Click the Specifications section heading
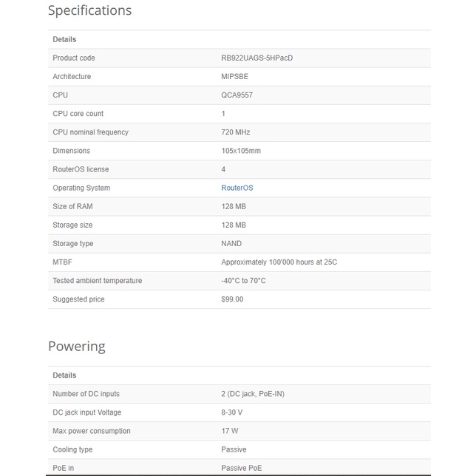476x476 pixels. [x=89, y=11]
